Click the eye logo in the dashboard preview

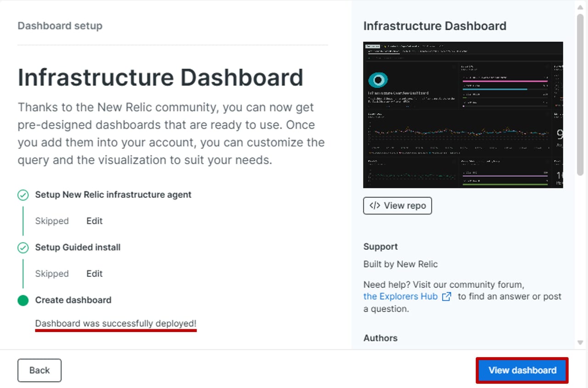click(378, 80)
